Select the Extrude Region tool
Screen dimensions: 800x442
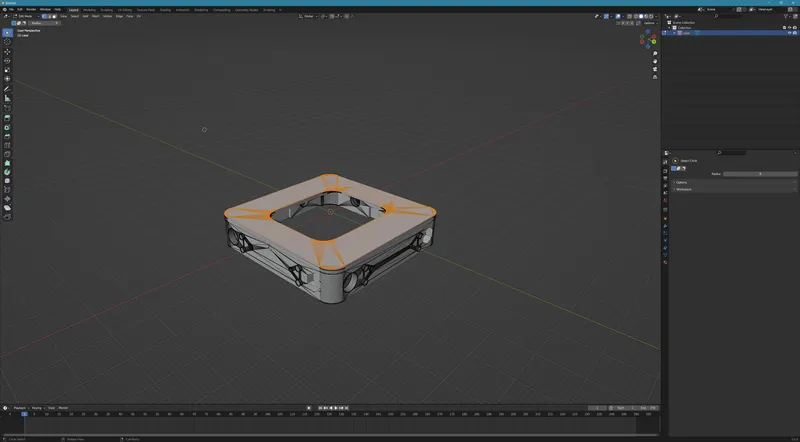coord(7,118)
